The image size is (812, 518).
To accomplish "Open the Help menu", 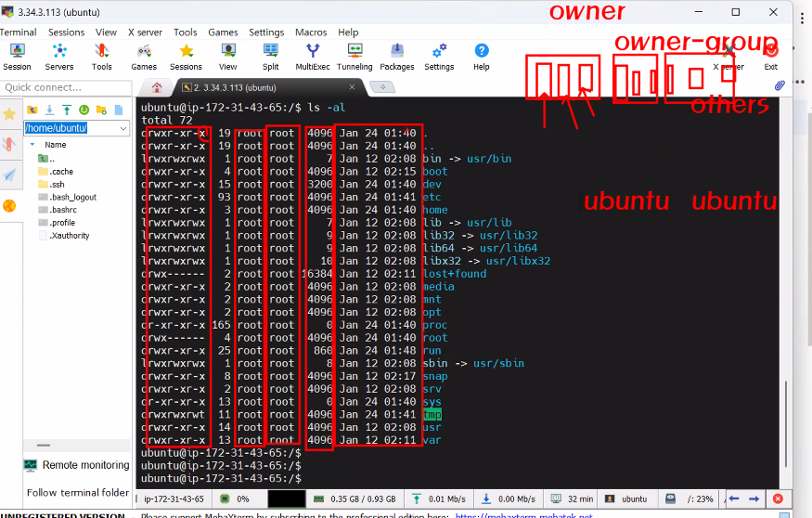I will [x=348, y=32].
